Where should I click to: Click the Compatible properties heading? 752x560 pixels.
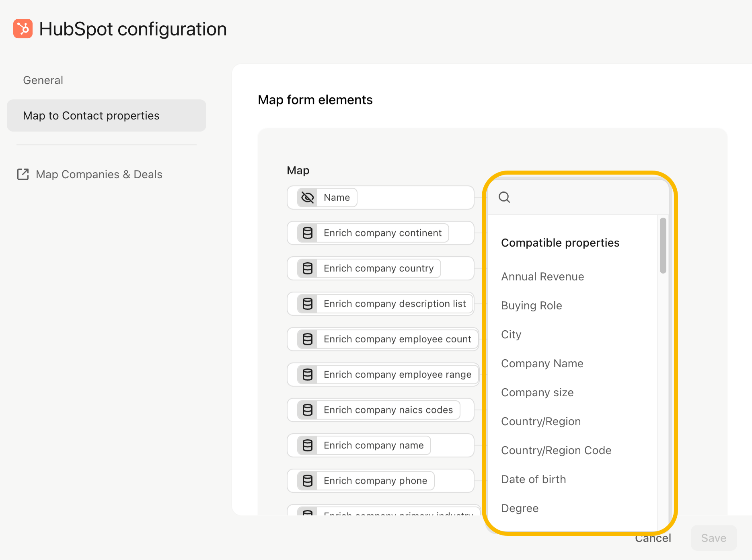[560, 243]
